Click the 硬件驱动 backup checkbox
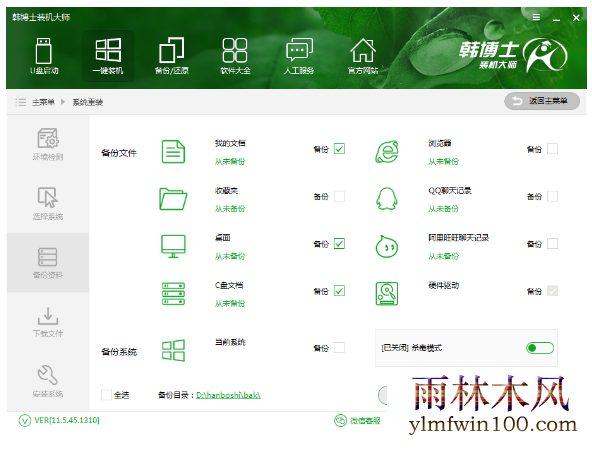 click(x=552, y=291)
